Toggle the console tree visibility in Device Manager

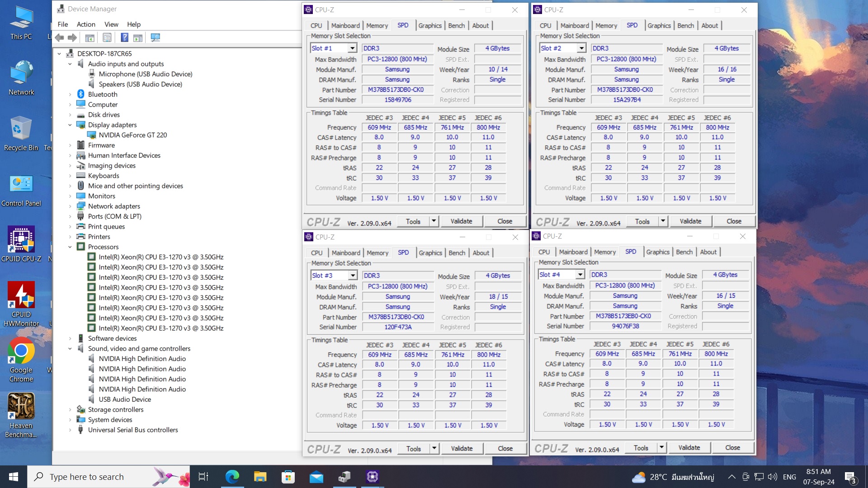(90, 38)
